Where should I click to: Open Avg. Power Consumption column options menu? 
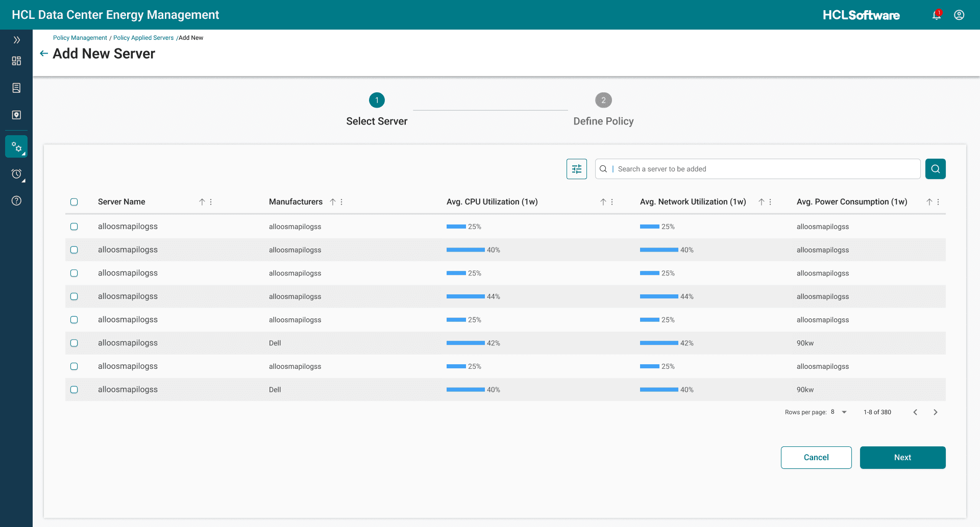(938, 202)
